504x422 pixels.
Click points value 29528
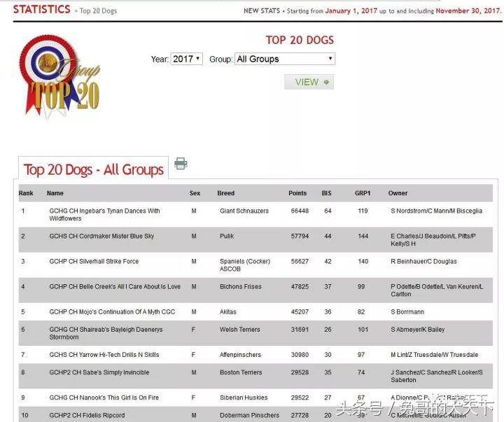coord(300,372)
